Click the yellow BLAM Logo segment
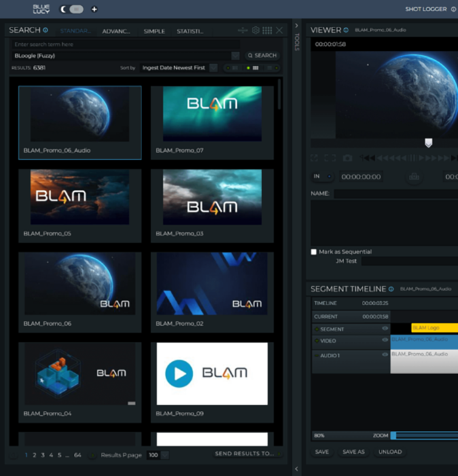 tap(434, 328)
